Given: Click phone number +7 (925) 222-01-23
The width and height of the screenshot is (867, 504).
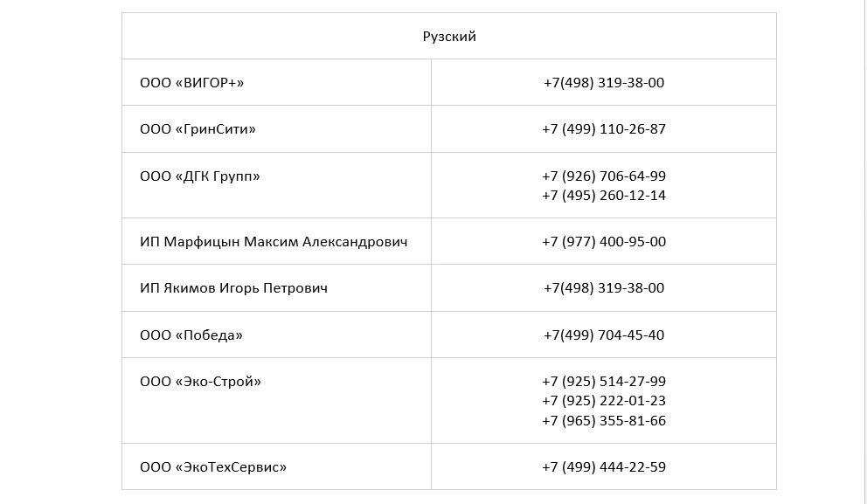Looking at the screenshot, I should coord(604,401).
